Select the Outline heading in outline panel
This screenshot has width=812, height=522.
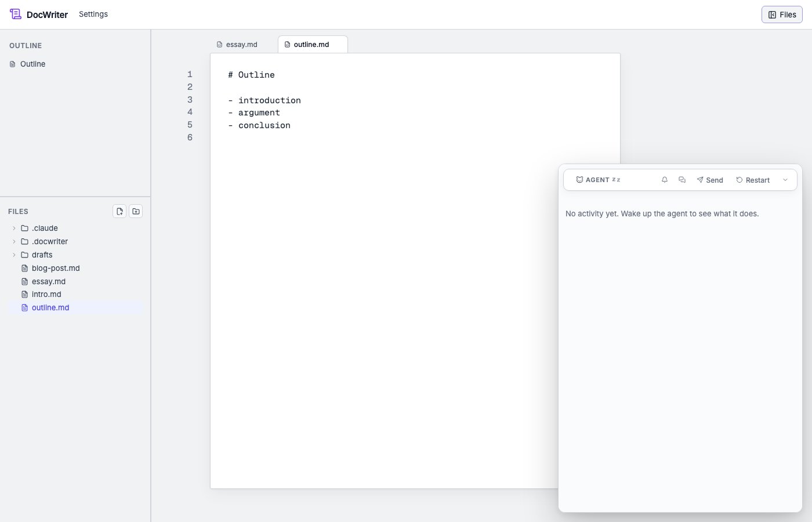pos(32,64)
